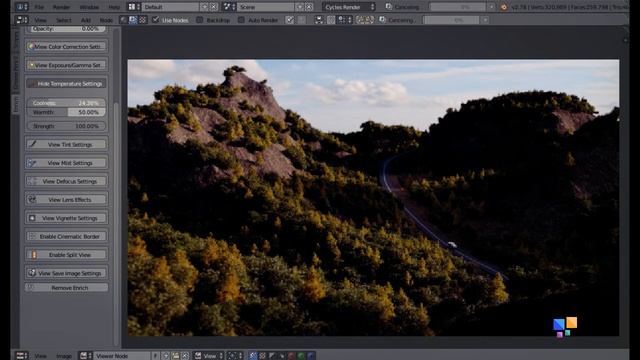The height and width of the screenshot is (360, 640).
Task: Show color and alpha channels
Action: tap(252, 356)
